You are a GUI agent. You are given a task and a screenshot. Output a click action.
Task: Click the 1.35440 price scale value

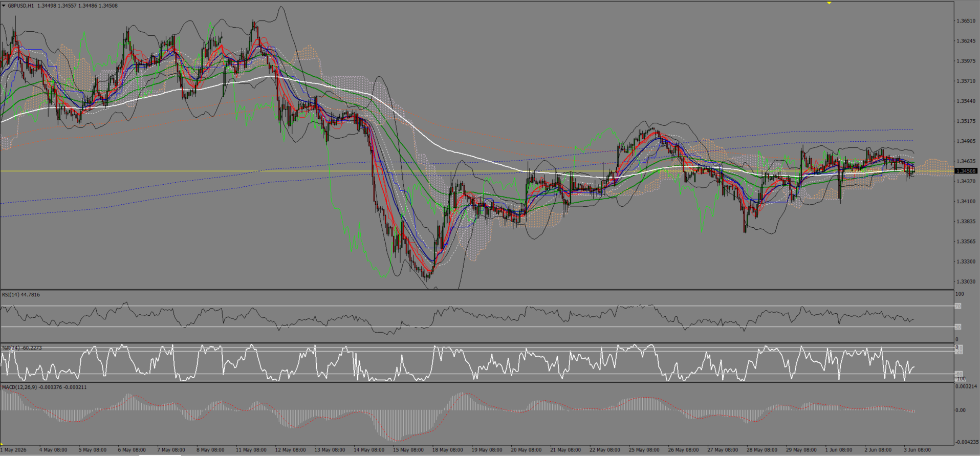coord(966,101)
